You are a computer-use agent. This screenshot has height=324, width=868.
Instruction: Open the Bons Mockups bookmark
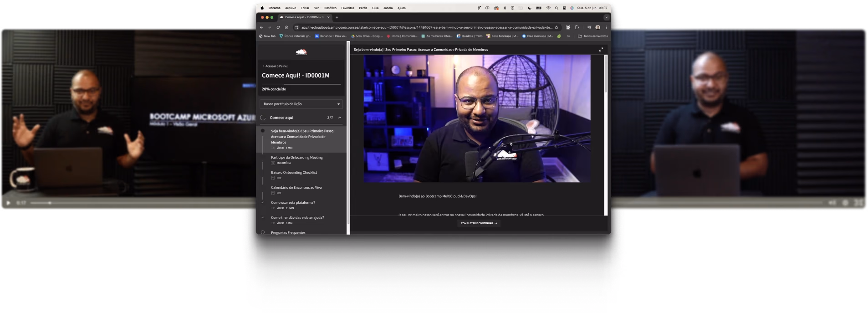(x=502, y=36)
